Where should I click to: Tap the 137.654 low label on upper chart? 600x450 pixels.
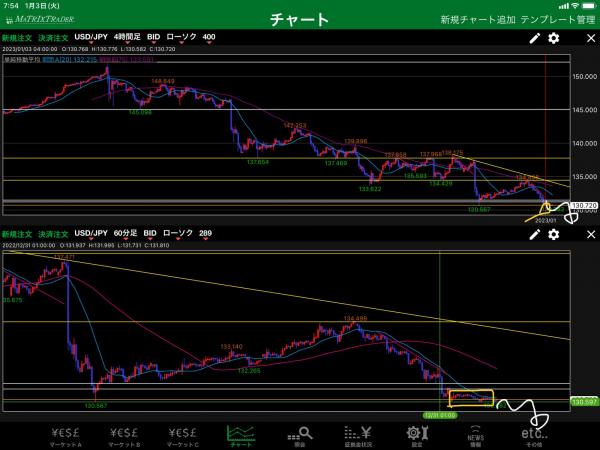pyautogui.click(x=258, y=162)
